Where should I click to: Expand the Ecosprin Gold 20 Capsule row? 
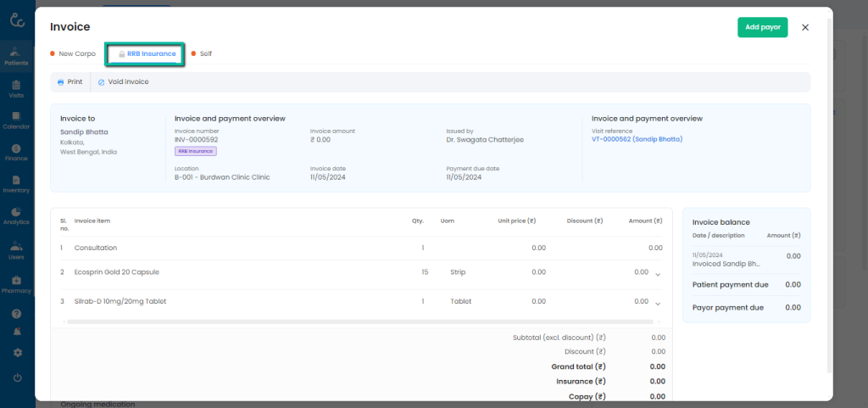(657, 274)
